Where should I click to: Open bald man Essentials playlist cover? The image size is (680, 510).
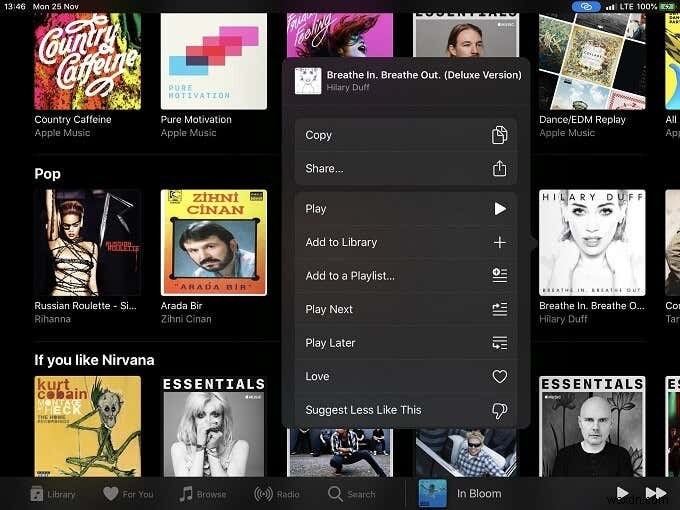point(592,427)
